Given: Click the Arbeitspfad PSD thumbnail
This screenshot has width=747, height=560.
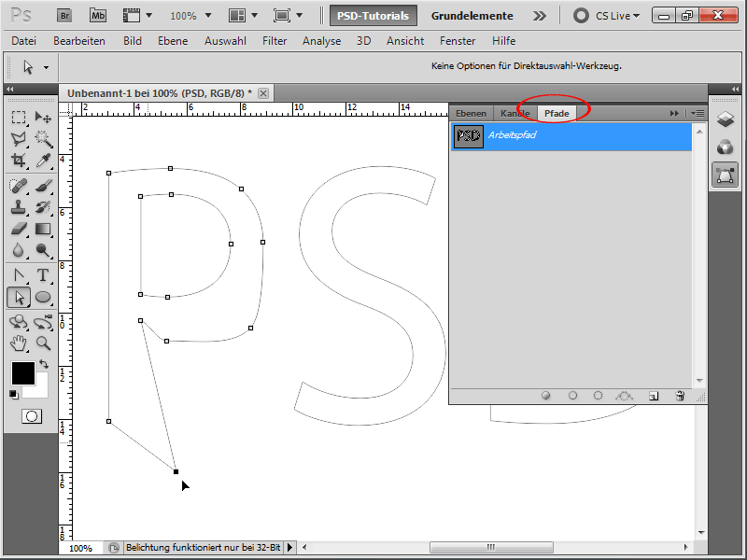Looking at the screenshot, I should [469, 136].
